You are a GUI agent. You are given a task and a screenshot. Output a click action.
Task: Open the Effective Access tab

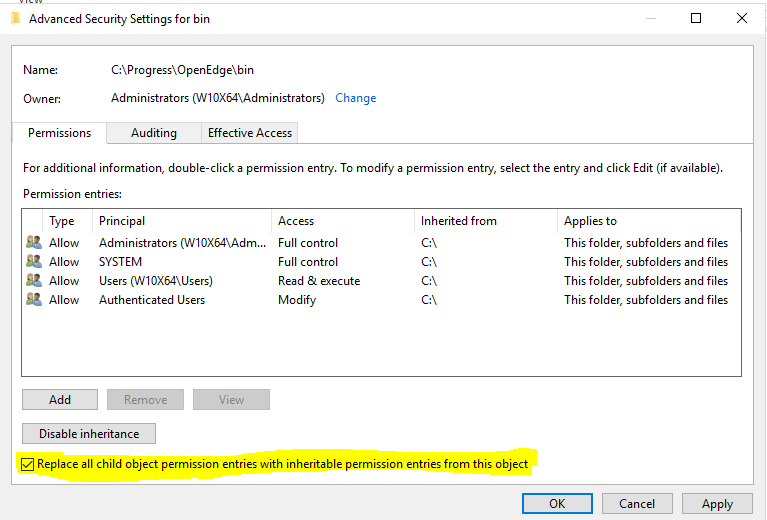249,133
